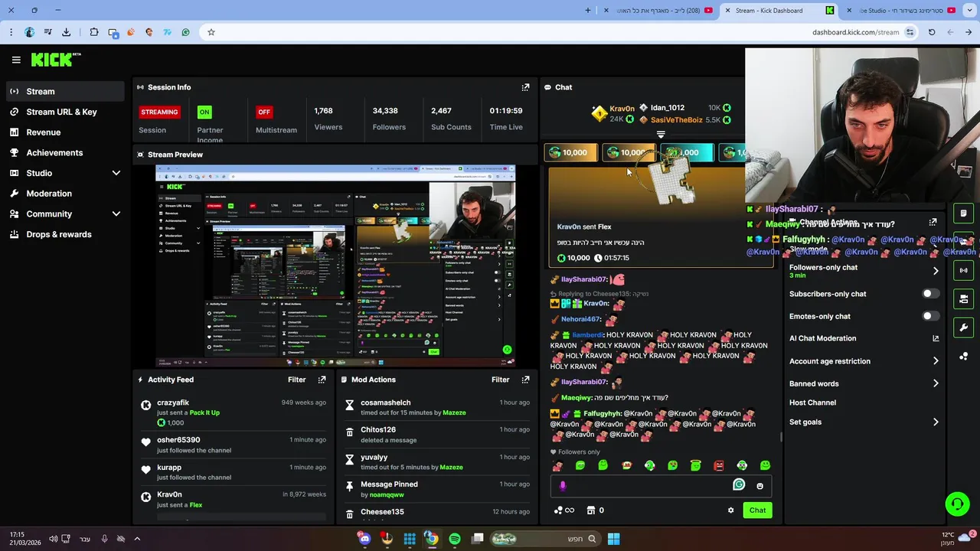Open Mod Actions Filter dropdown
Image resolution: width=980 pixels, height=551 pixels.
click(500, 380)
